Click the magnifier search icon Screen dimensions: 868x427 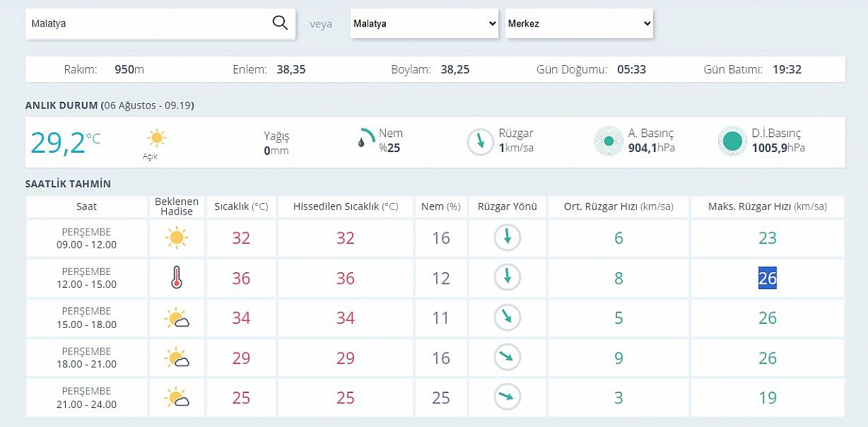point(280,23)
